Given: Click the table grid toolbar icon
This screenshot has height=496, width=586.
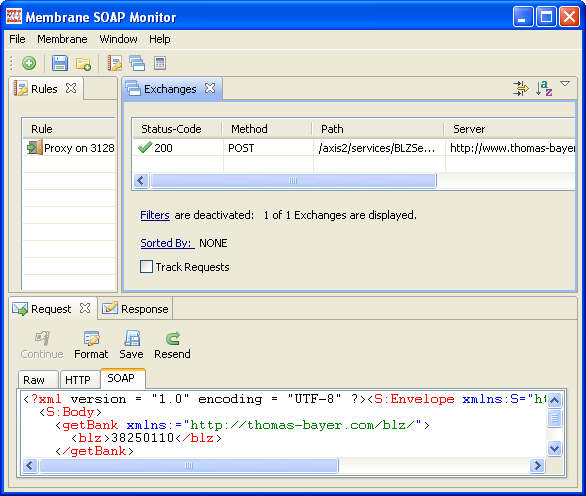Looking at the screenshot, I should coord(160,63).
